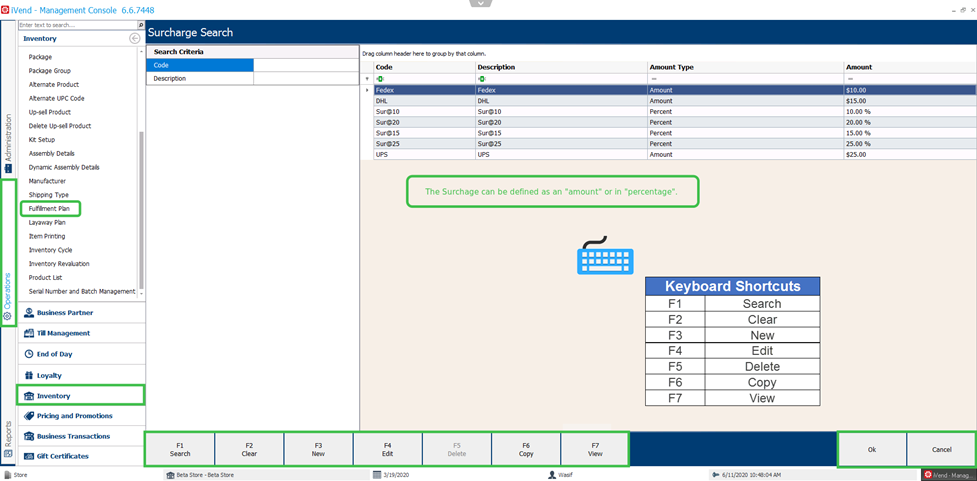Click the F1 Search button
Image resolution: width=977 pixels, height=481 pixels.
click(180, 449)
